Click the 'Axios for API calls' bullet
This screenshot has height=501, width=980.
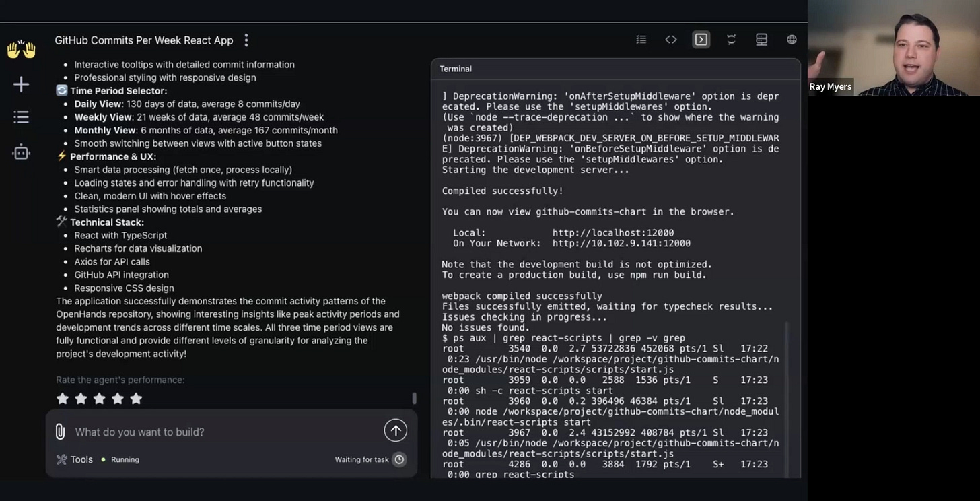coord(112,261)
